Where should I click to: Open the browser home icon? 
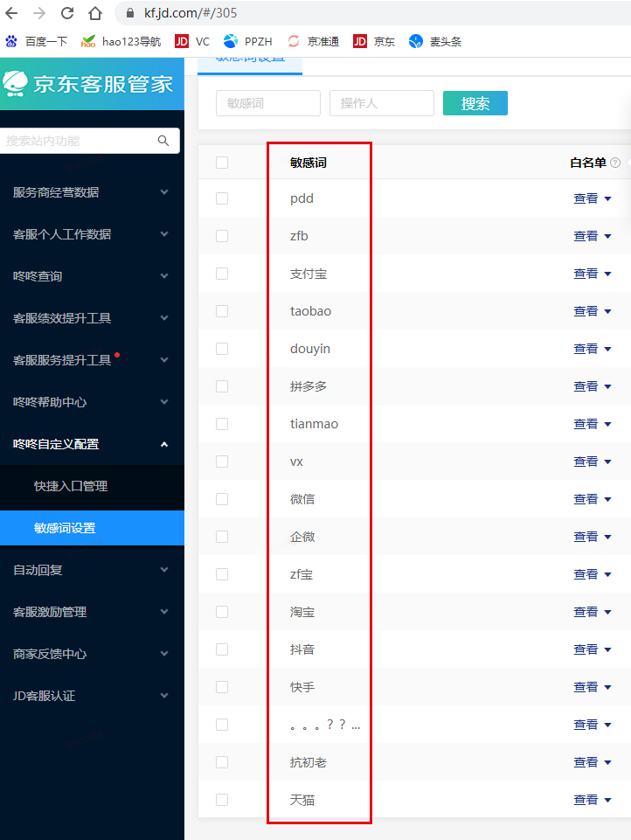(x=94, y=13)
